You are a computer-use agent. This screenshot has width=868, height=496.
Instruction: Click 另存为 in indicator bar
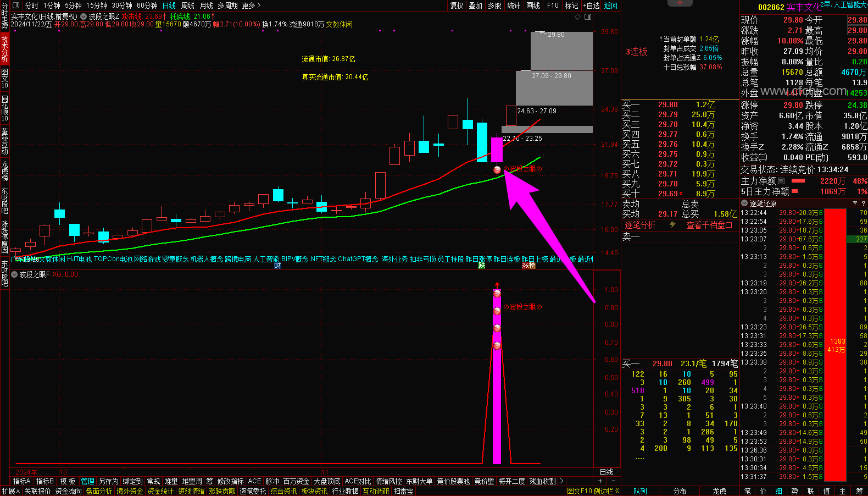pos(109,481)
